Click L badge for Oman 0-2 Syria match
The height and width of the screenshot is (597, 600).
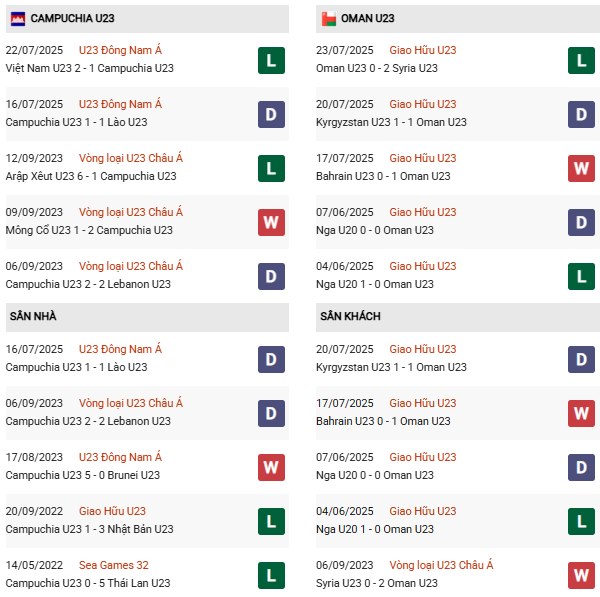[x=581, y=61]
